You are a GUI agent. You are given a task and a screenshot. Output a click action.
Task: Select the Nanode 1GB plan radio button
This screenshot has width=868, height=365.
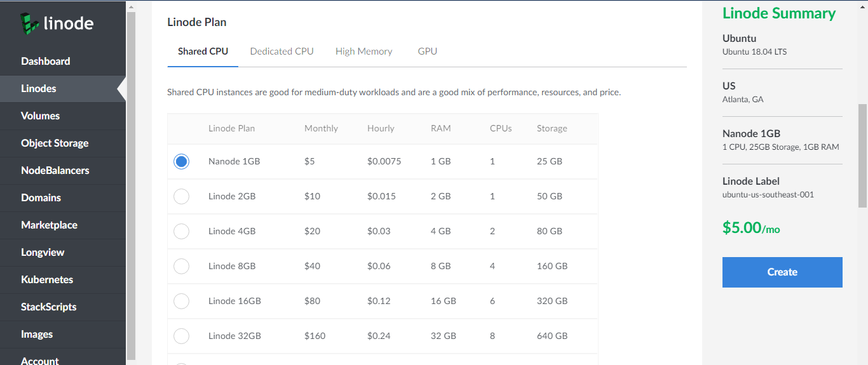181,162
